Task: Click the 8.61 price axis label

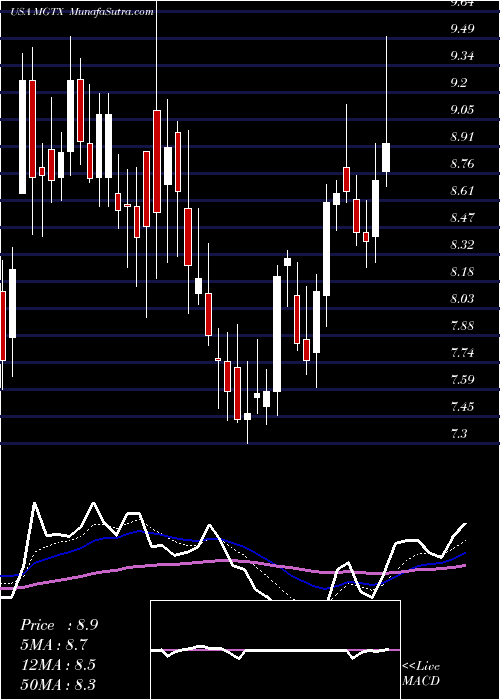Action: [x=462, y=191]
